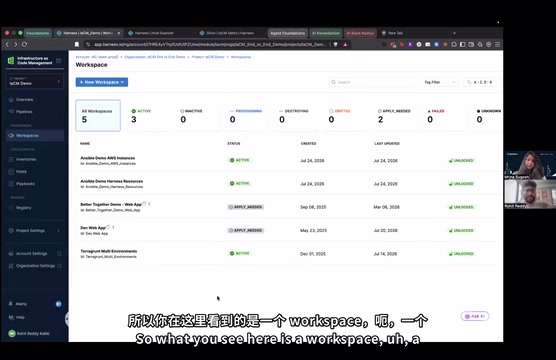Open the browser hamburger menu
This screenshot has width=556, height=360.
[497, 44]
